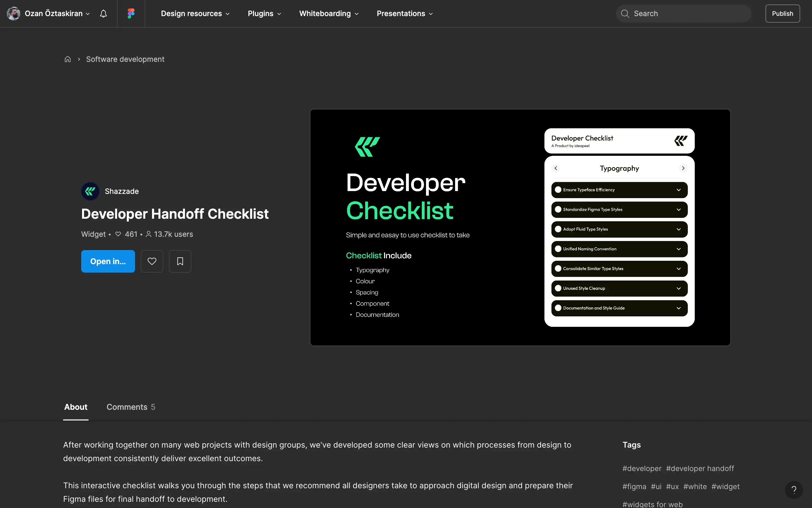Open the Whiteboarding menu

329,14
